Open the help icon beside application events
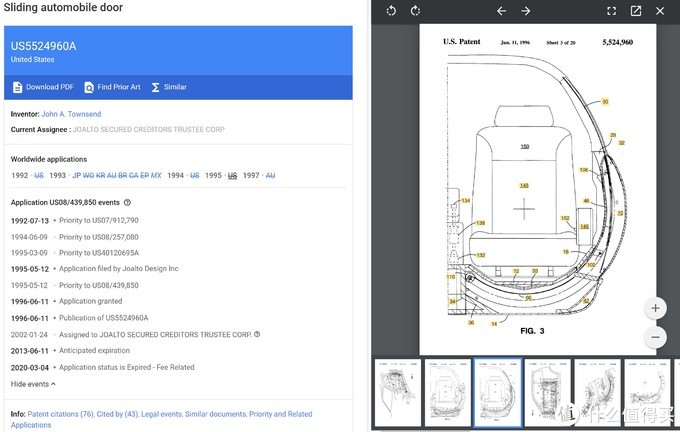The height and width of the screenshot is (432, 680). click(127, 202)
